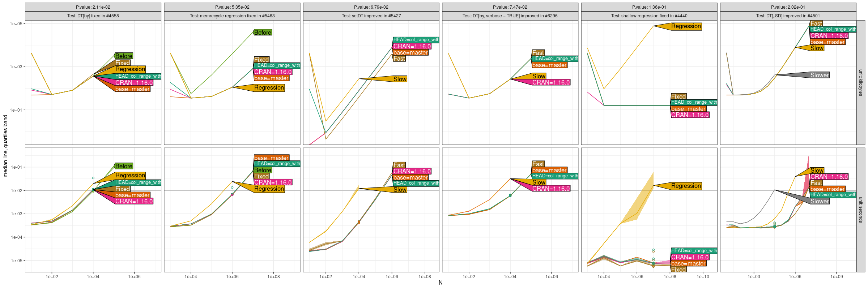Click the "1e+05" y-axis tick label
This screenshot has width=868, height=289.
click(16, 24)
